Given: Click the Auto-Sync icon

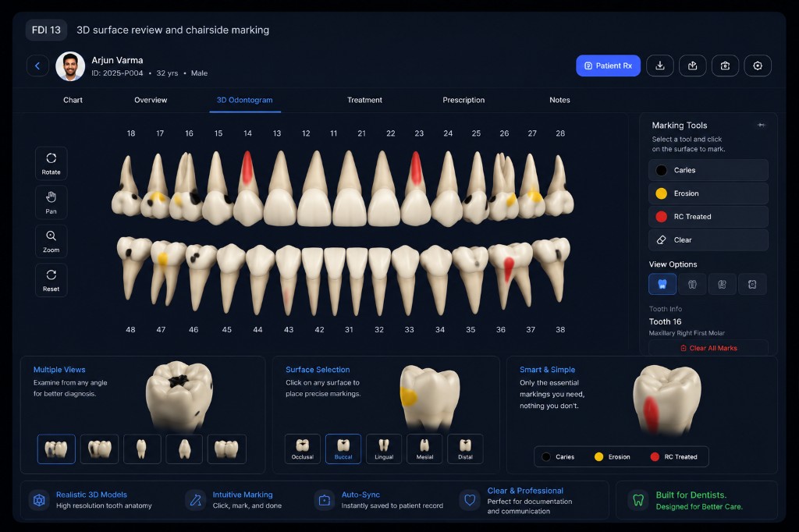Looking at the screenshot, I should click(325, 500).
